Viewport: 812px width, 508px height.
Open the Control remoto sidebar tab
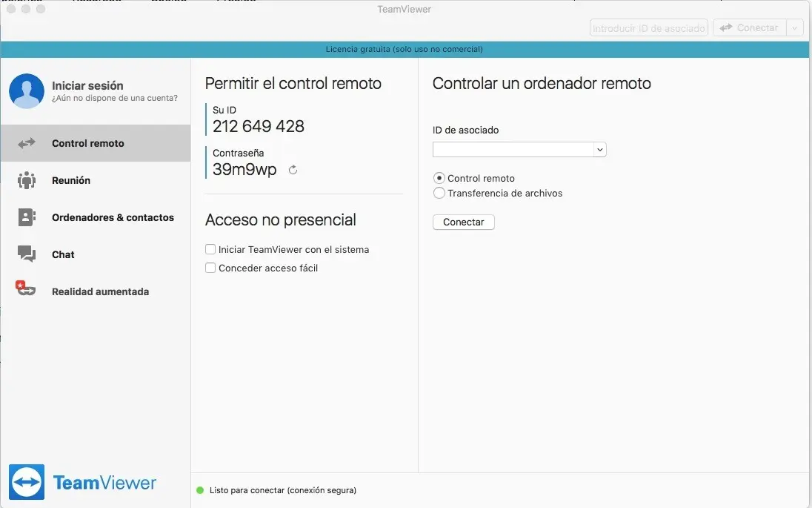(x=96, y=143)
